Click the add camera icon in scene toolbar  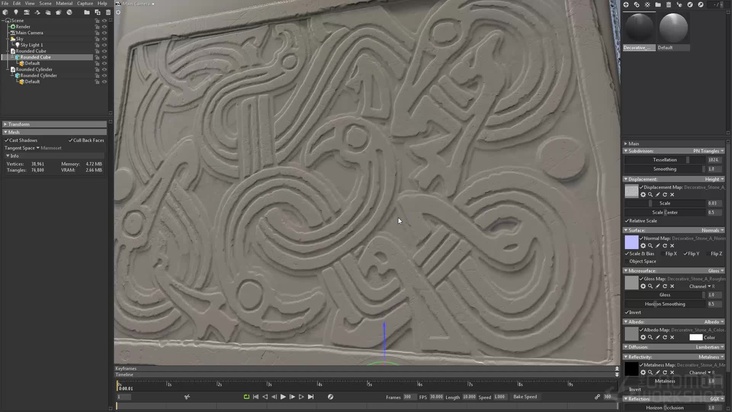tap(27, 13)
